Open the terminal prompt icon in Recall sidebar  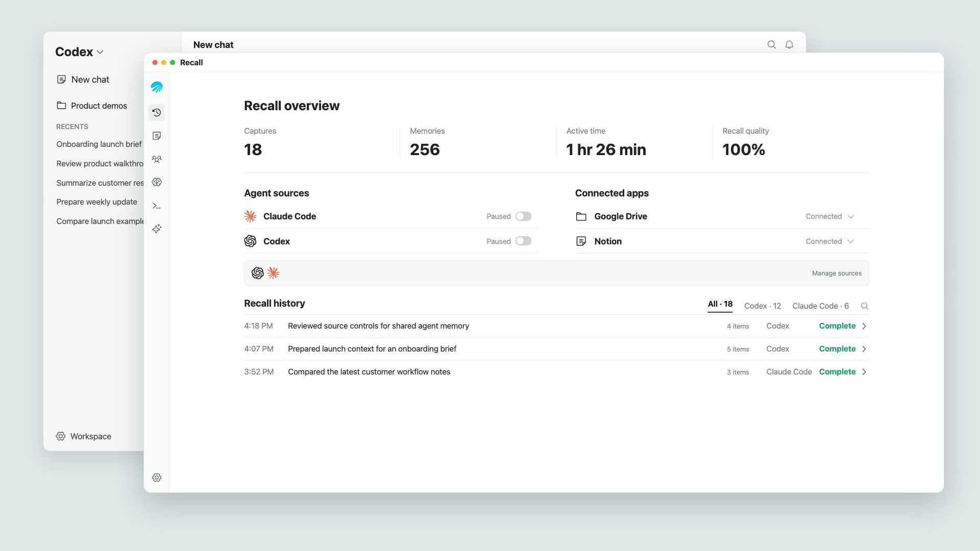157,206
